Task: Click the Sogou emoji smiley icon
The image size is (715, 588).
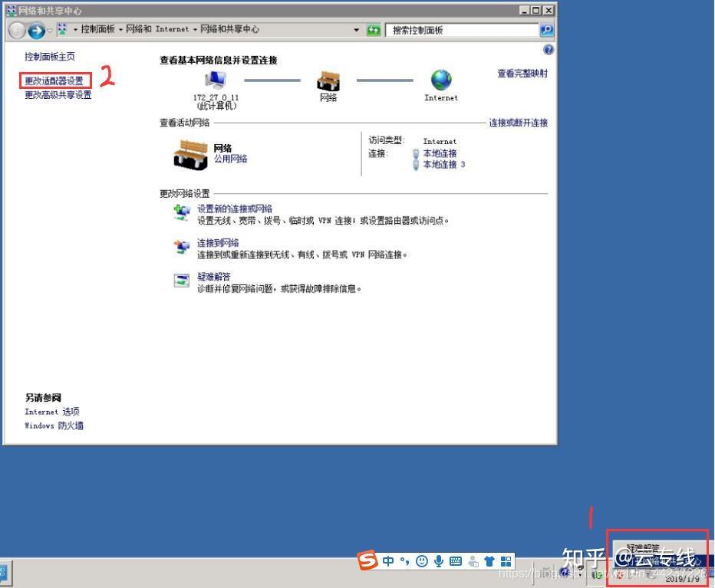Action: click(422, 561)
